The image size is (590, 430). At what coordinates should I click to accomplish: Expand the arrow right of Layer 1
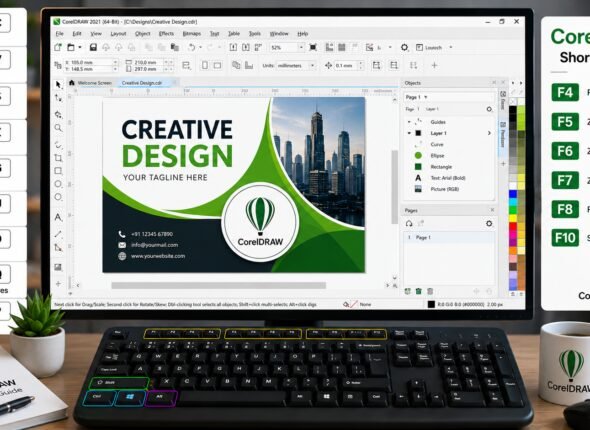(489, 133)
